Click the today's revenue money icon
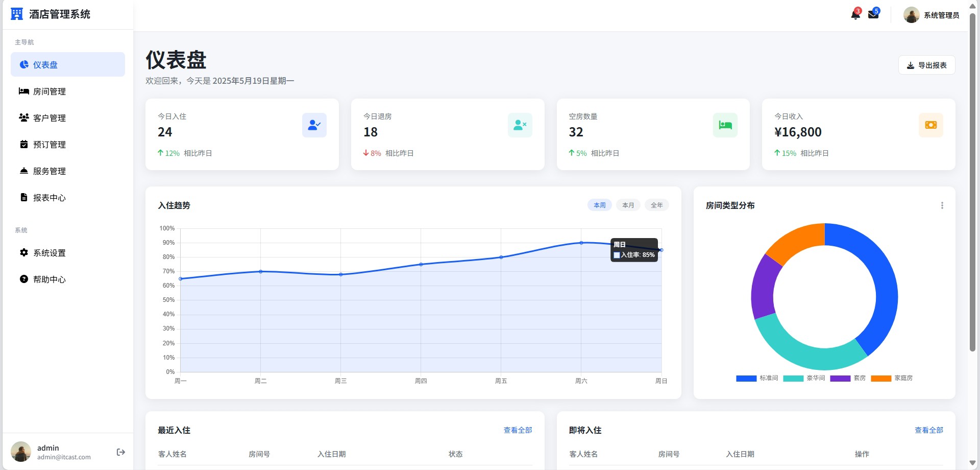This screenshot has width=980, height=470. coord(930,125)
